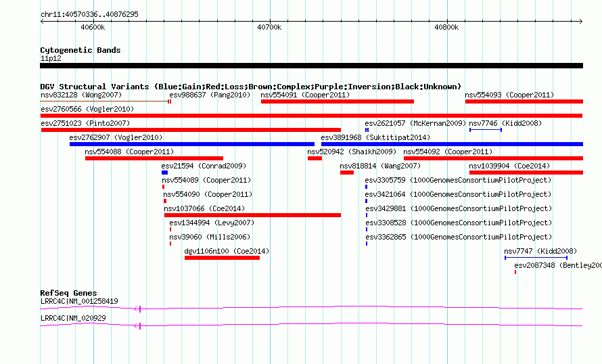Click the 40600k ruler tick label

click(93, 27)
